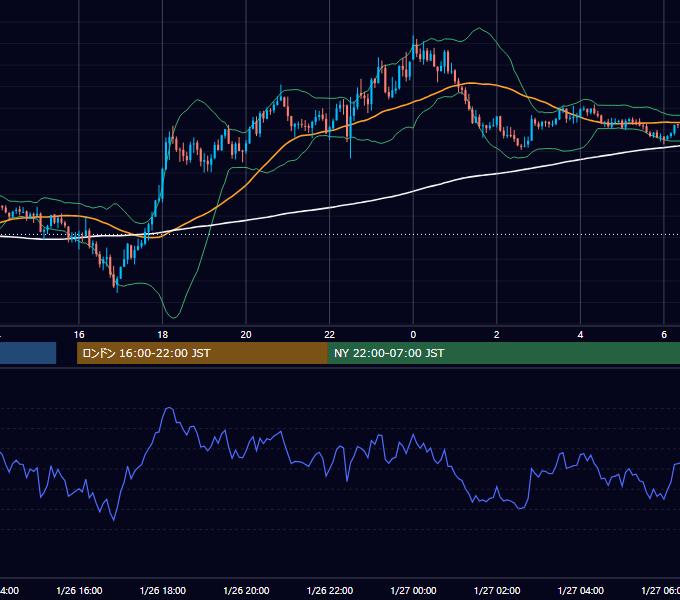This screenshot has height=600, width=680.
Task: Click the 1/26 18:00 timestamp on lower axis
Action: coord(163,590)
